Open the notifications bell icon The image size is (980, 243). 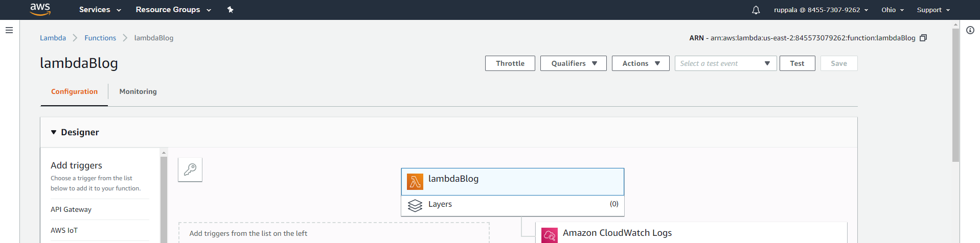click(x=756, y=10)
